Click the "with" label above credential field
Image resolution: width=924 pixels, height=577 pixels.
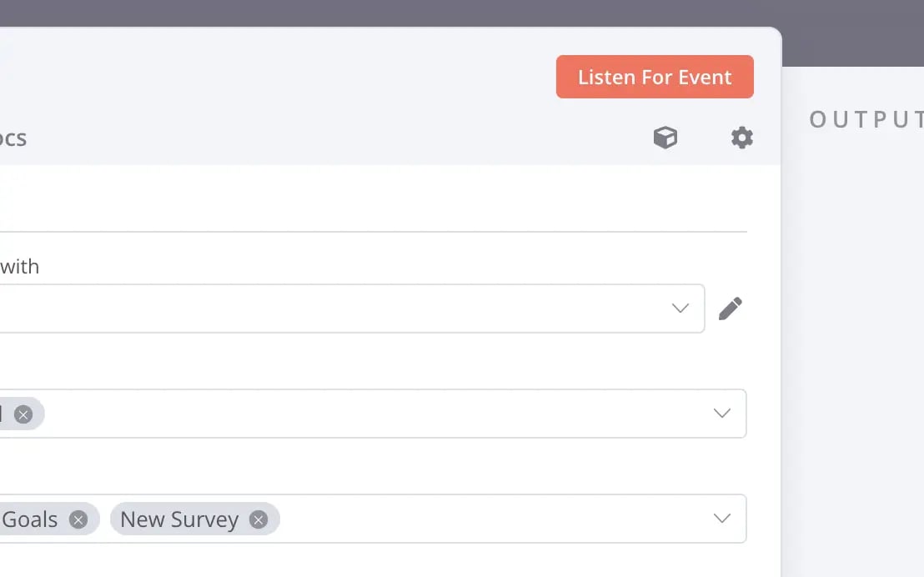click(x=19, y=266)
